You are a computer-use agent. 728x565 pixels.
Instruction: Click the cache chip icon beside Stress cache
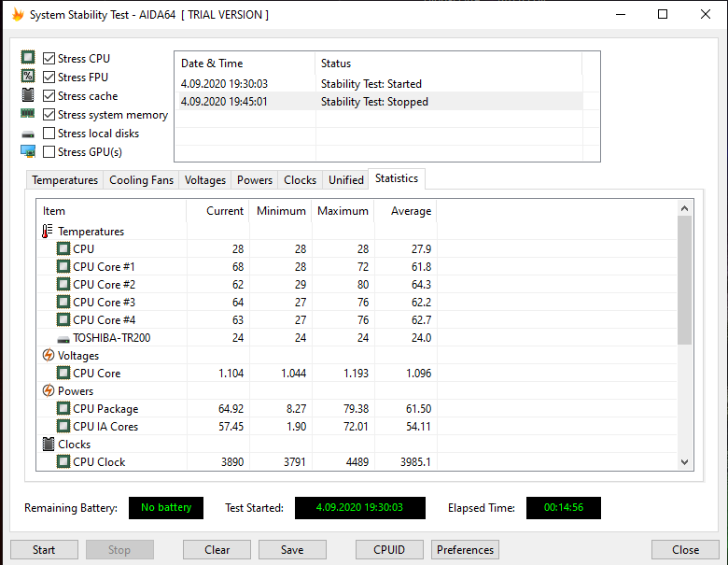pyautogui.click(x=28, y=94)
